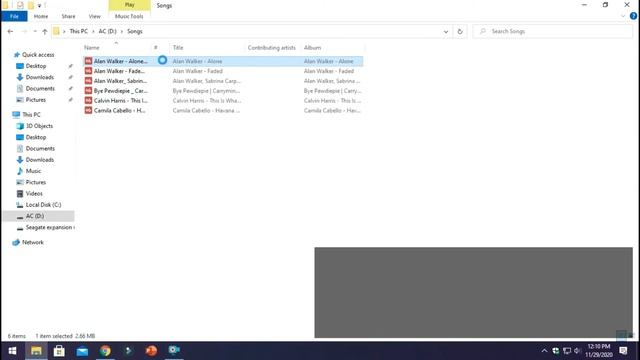The width and height of the screenshot is (640, 360).
Task: Select the Music Tools tab
Action: pyautogui.click(x=129, y=16)
